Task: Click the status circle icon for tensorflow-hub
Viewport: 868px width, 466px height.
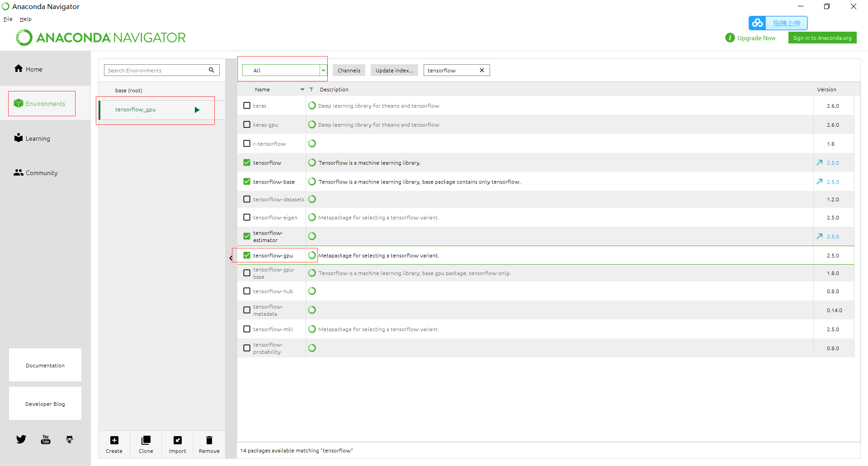Action: 312,291
